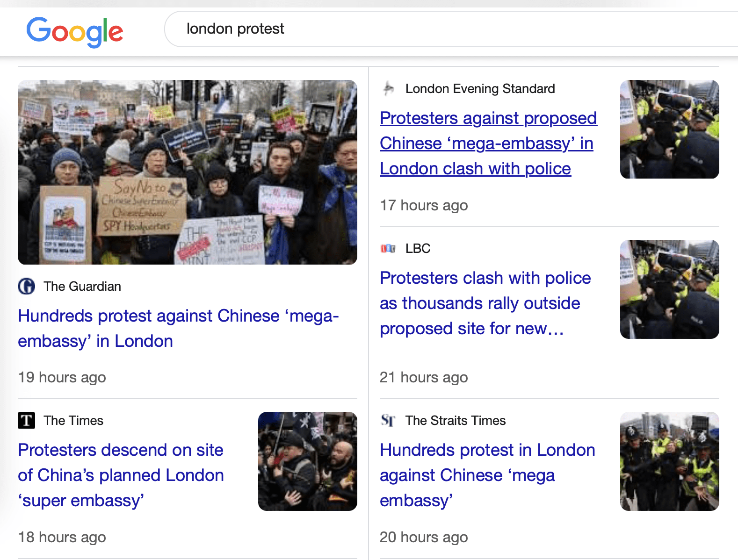Screen dimensions: 738x560
Task: Open the LBC article thumbnail image
Action: click(x=669, y=289)
